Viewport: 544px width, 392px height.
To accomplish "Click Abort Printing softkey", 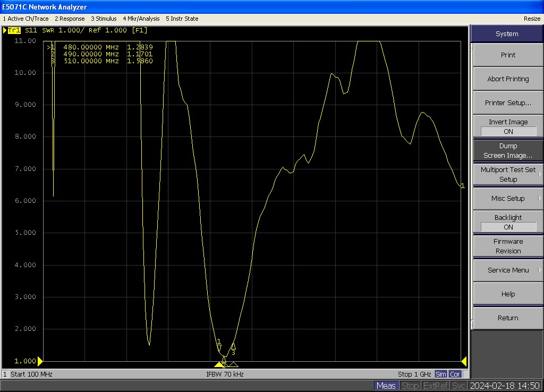I will 508,79.
